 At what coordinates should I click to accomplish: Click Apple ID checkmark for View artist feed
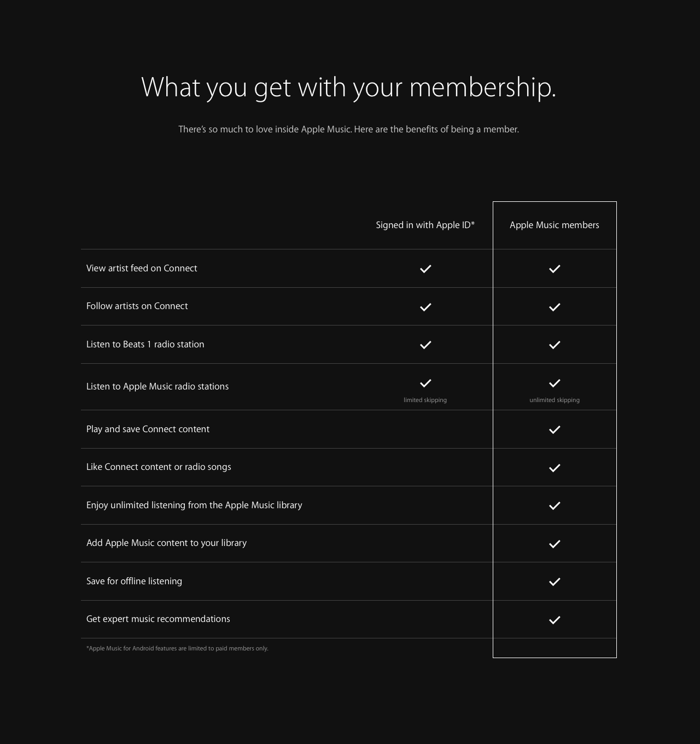point(425,269)
